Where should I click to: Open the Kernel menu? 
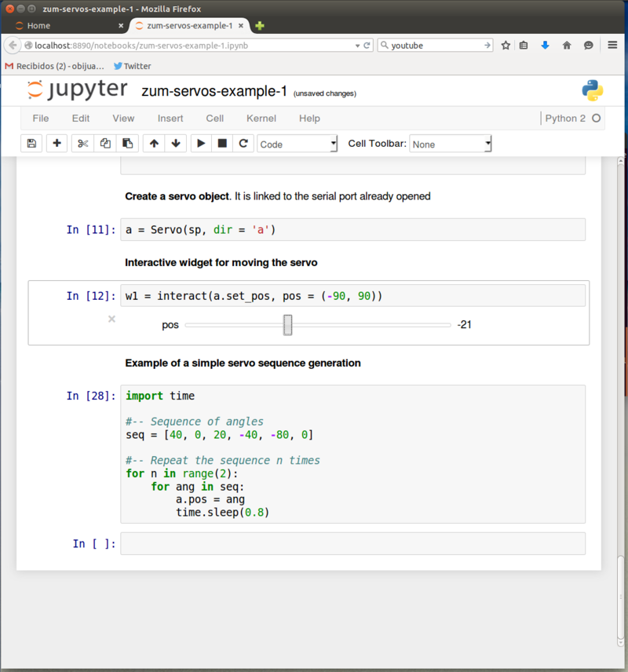pyautogui.click(x=261, y=119)
